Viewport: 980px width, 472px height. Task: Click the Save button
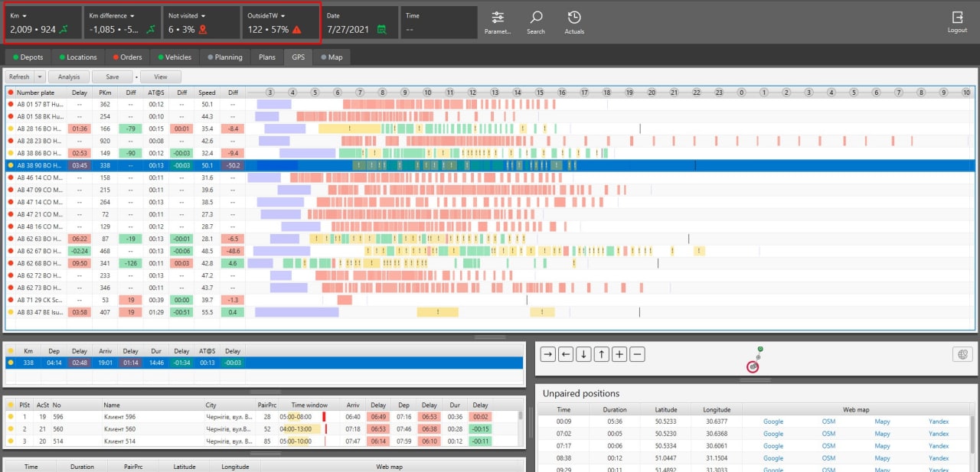[x=113, y=77]
